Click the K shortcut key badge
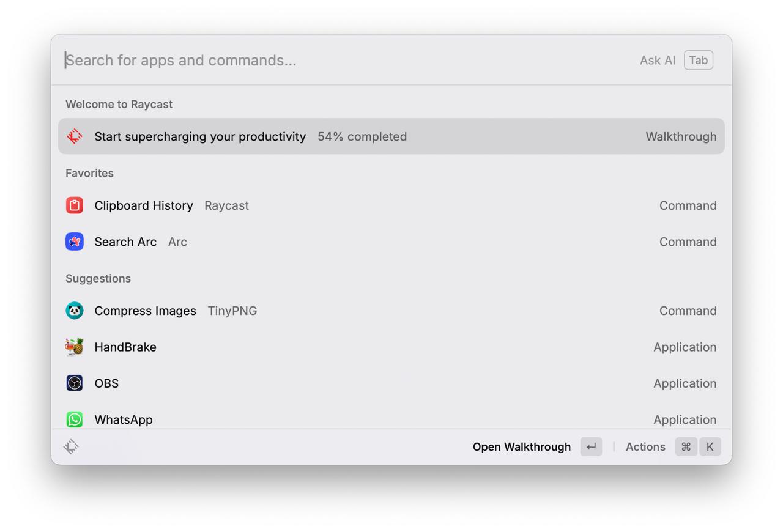 [x=710, y=447]
